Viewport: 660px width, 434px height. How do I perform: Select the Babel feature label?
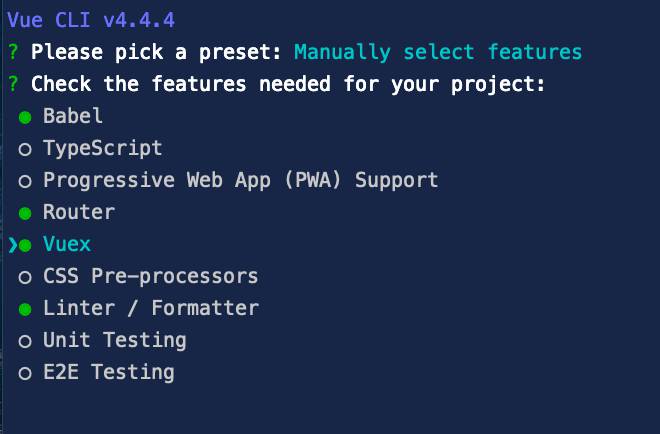[x=73, y=116]
